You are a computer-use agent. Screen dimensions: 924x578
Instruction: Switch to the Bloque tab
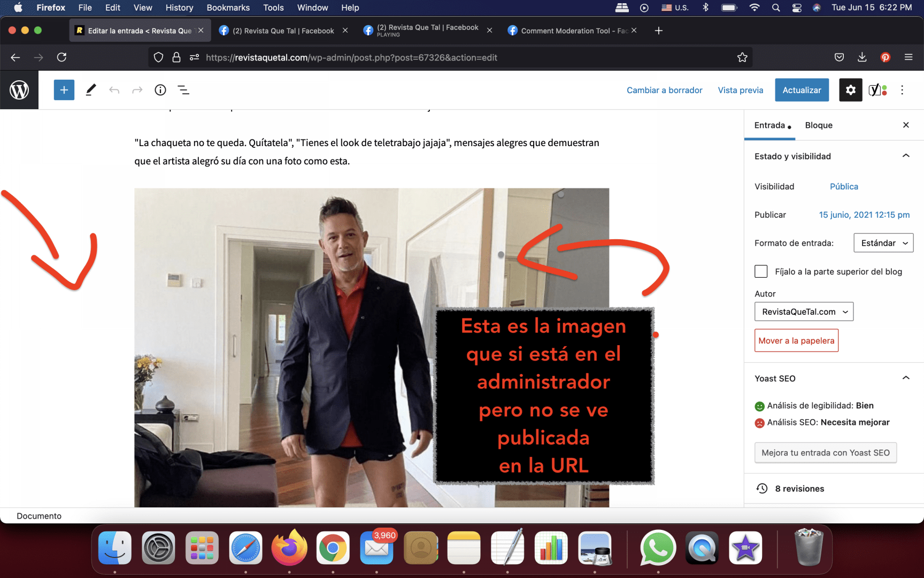coord(819,125)
